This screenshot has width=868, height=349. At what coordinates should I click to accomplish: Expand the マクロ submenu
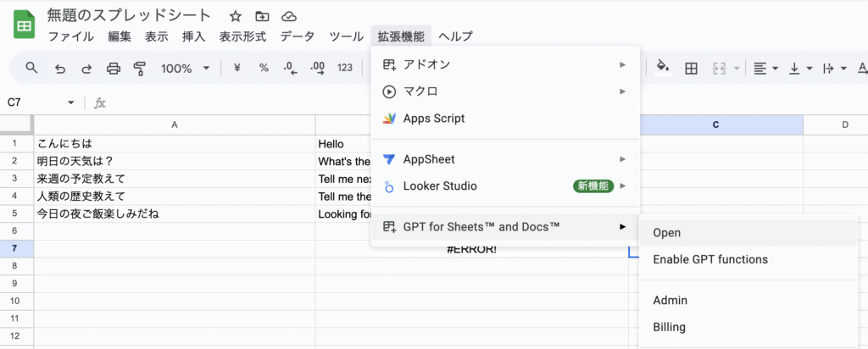point(505,91)
